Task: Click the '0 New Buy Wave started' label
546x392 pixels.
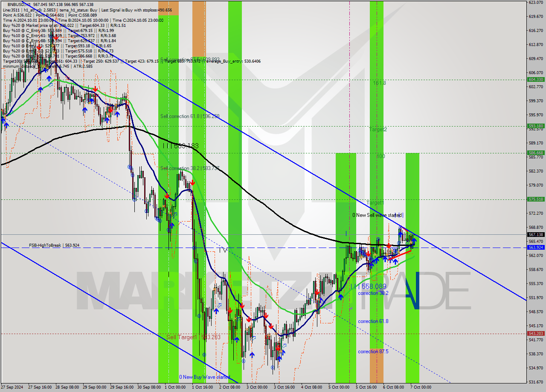Action: 204,377
